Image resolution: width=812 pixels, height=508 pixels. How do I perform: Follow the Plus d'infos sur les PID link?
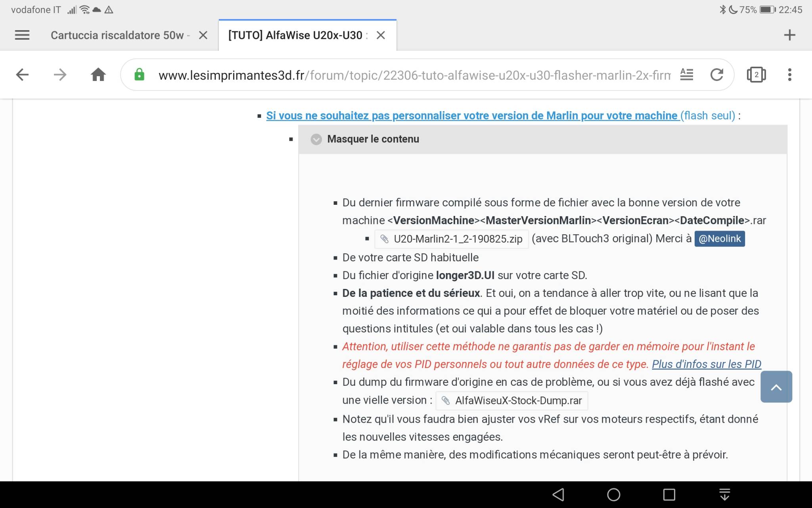point(706,364)
